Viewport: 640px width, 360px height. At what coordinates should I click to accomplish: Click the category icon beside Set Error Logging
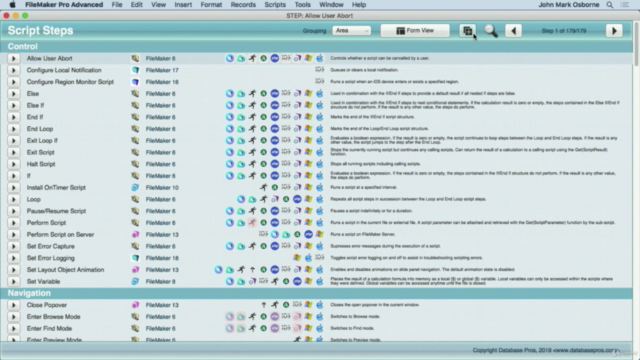pyautogui.click(x=135, y=258)
